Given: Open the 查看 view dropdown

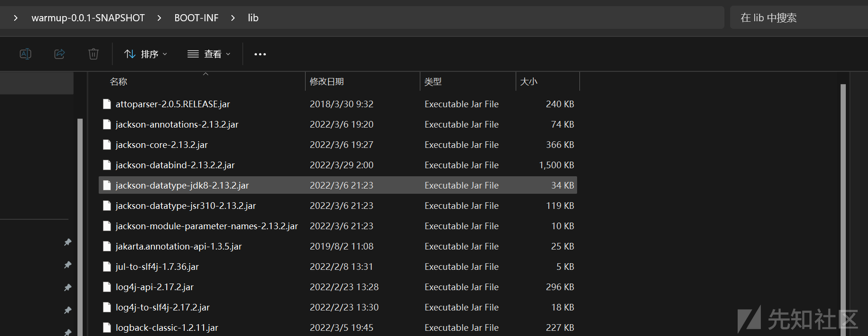Looking at the screenshot, I should tap(209, 54).
